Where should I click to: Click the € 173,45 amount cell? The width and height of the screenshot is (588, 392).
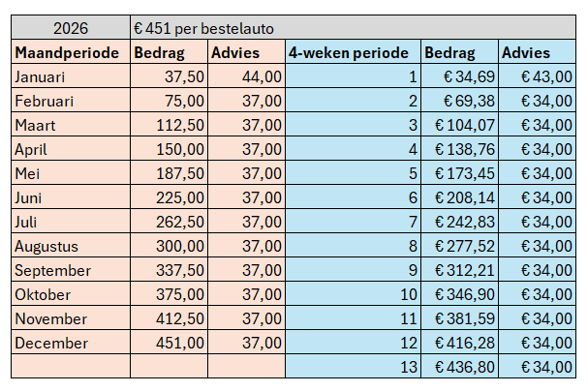point(460,172)
